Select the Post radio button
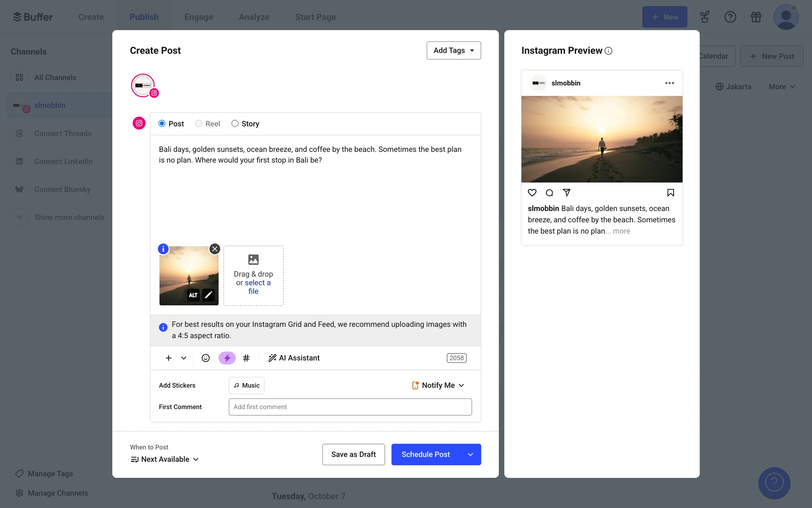Screen dimensions: 812x508 pyautogui.click(x=162, y=124)
